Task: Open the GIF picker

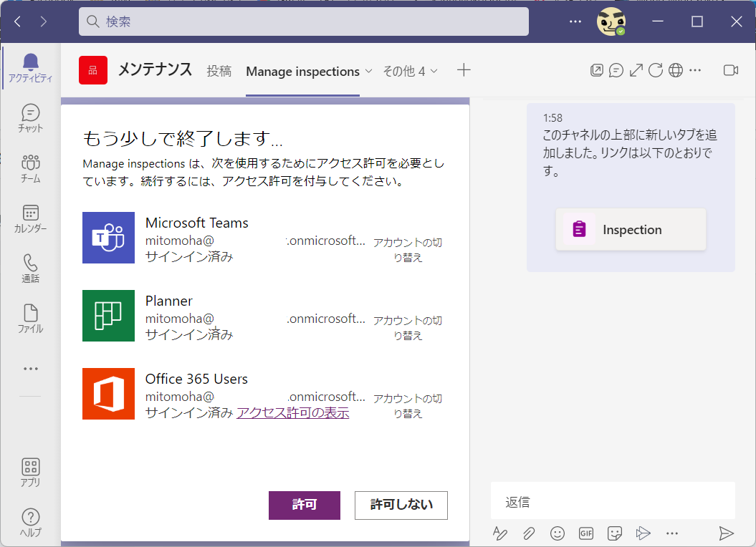Action: 585,533
